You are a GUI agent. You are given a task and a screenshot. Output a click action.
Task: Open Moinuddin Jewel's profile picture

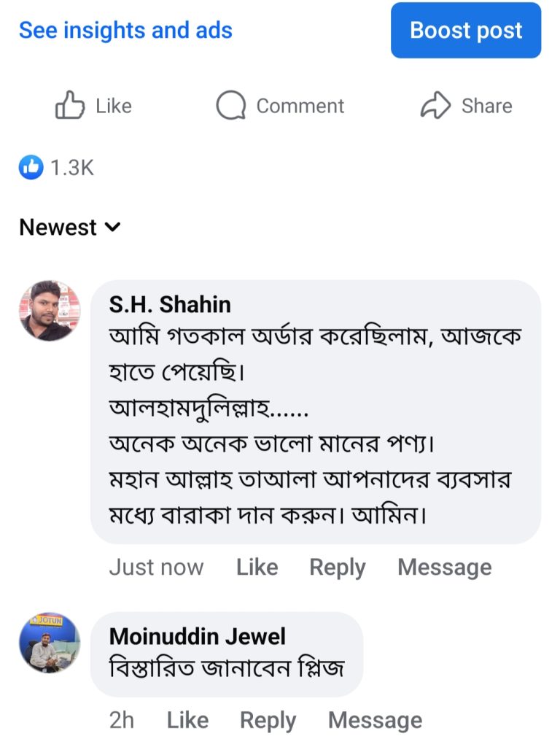click(x=50, y=643)
